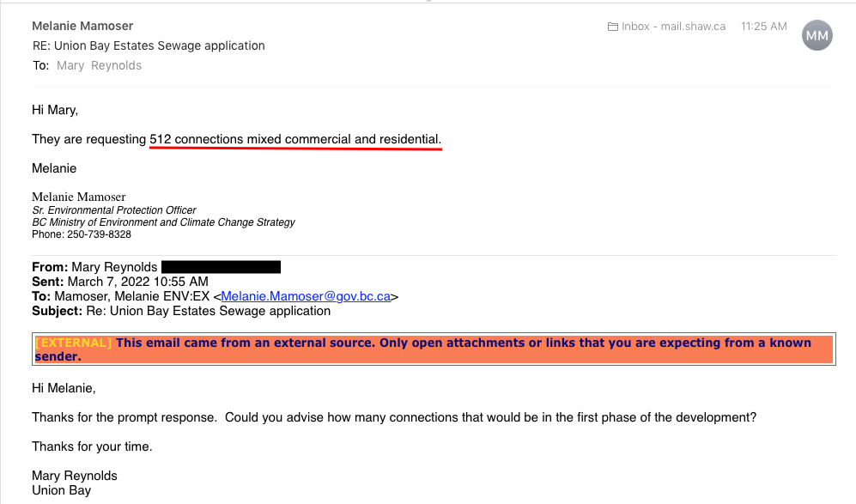856x504 pixels.
Task: Click the blacked-out redacted email address
Action: coord(221,267)
